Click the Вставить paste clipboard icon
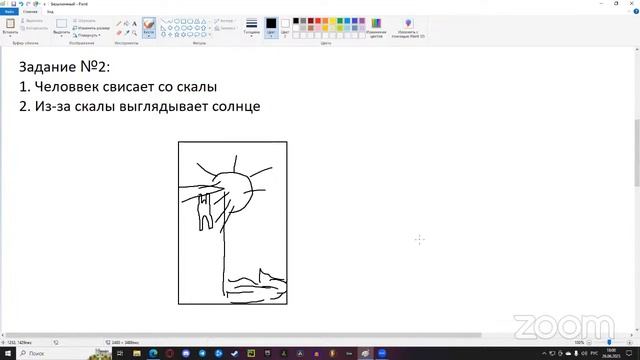 tap(10, 23)
